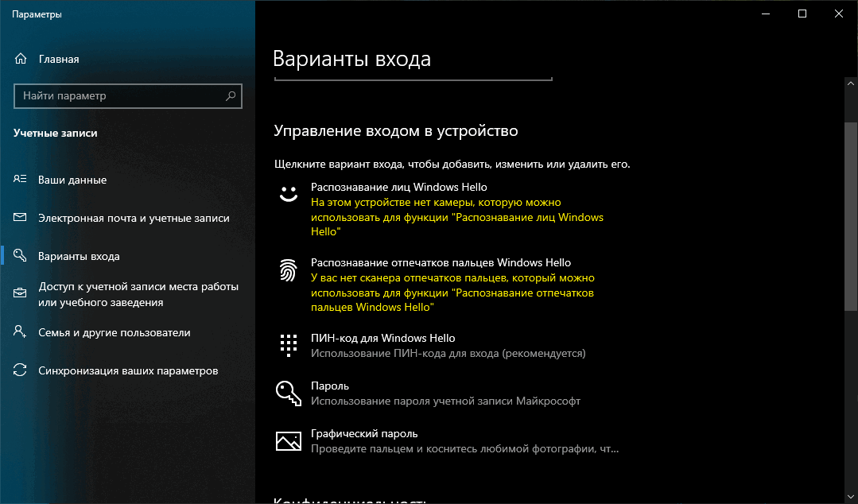Click the magnifier icon in the search box
This screenshot has height=504, width=858.
(x=230, y=96)
